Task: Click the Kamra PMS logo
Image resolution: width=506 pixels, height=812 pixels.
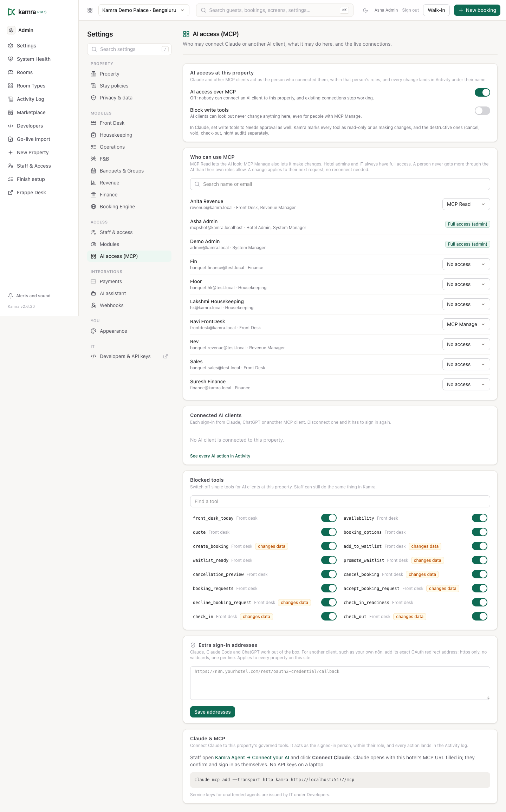Action: tap(27, 12)
